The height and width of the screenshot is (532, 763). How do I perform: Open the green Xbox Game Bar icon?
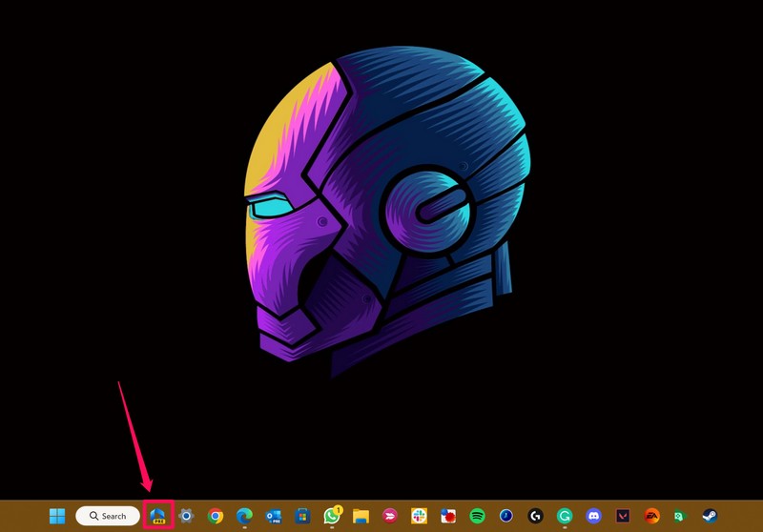[x=680, y=516]
